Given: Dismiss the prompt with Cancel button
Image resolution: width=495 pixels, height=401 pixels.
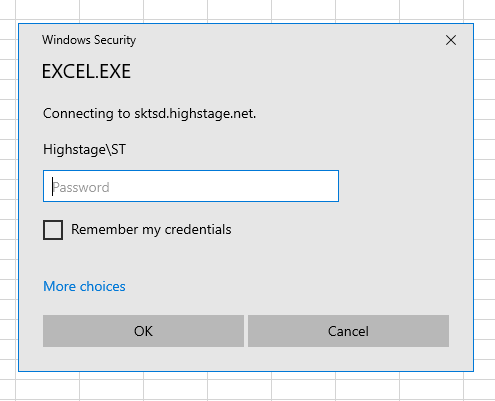Looking at the screenshot, I should [348, 331].
